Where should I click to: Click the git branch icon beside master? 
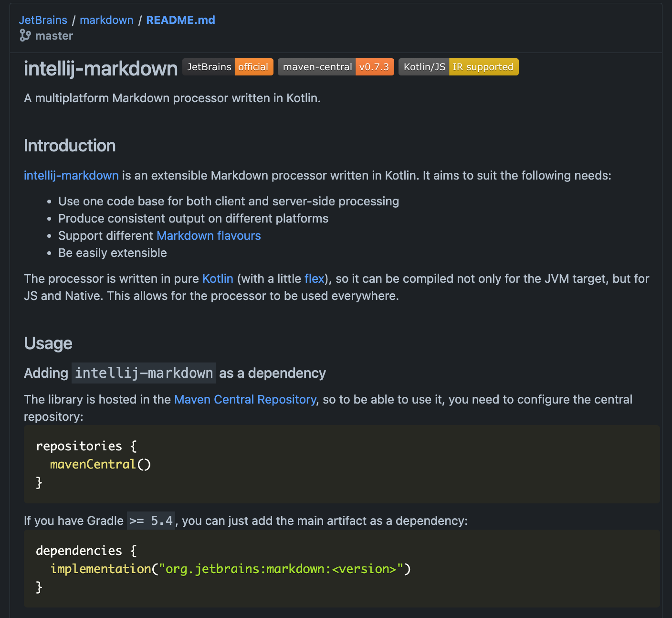[25, 35]
